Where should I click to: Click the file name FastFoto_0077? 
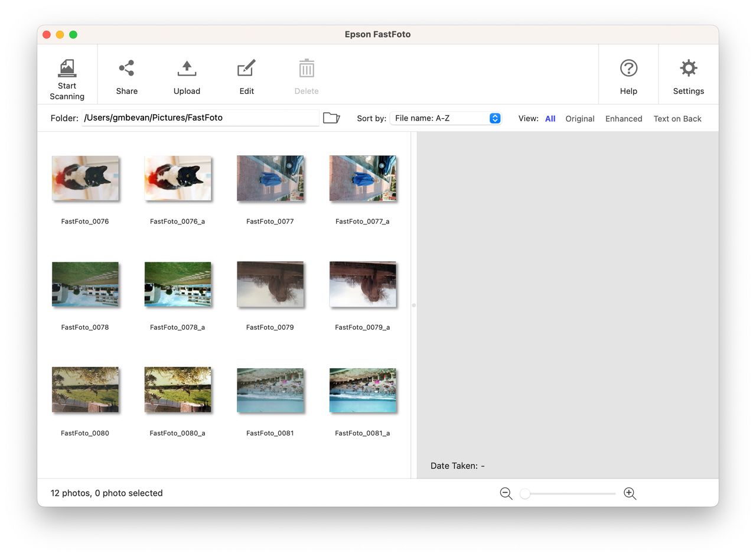pos(270,222)
